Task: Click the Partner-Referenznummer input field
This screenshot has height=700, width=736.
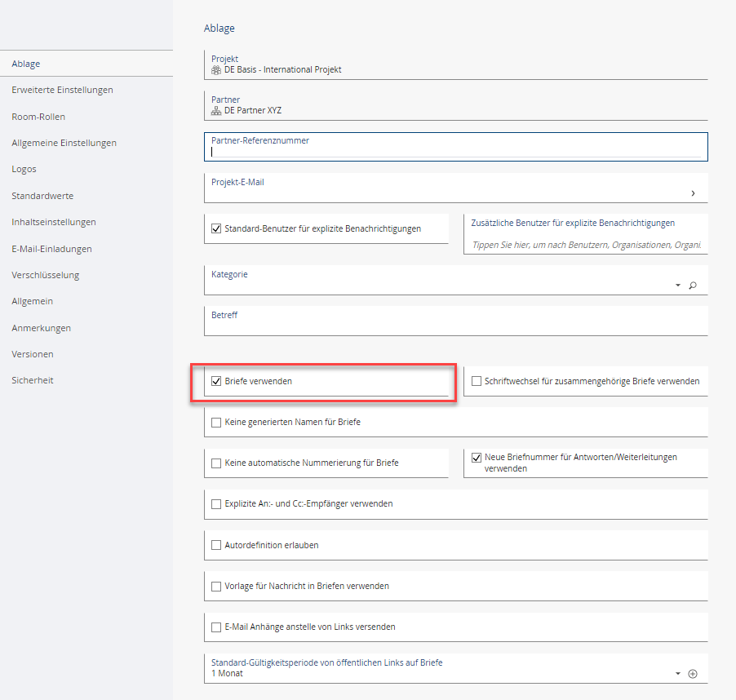Action: click(454, 152)
